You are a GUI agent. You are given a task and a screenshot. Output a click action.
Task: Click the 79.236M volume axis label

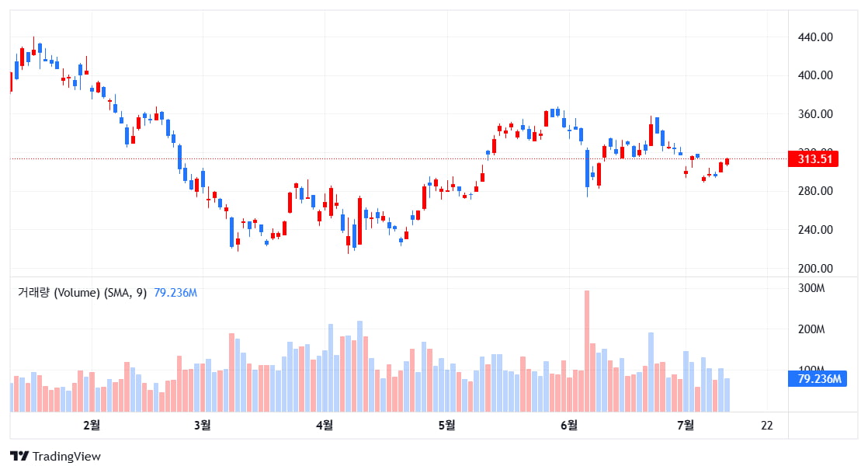(817, 379)
